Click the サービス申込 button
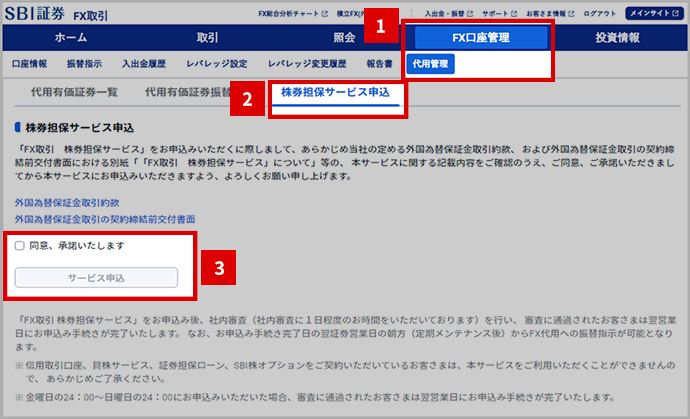 96,278
